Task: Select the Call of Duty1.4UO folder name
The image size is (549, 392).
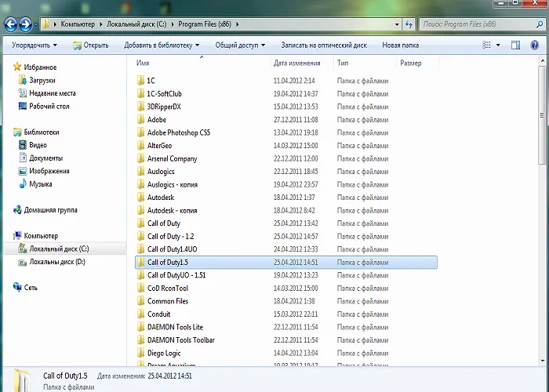Action: (x=173, y=249)
